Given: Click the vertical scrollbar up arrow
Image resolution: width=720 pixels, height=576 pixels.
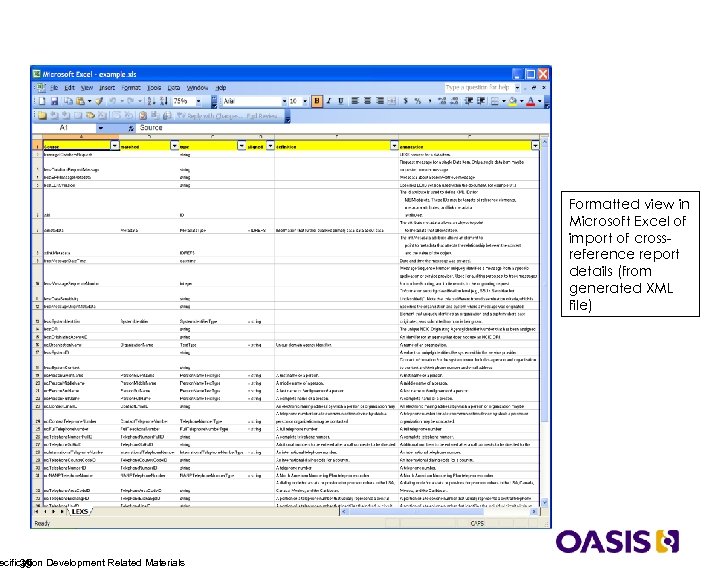Looking at the screenshot, I should 545,142.
